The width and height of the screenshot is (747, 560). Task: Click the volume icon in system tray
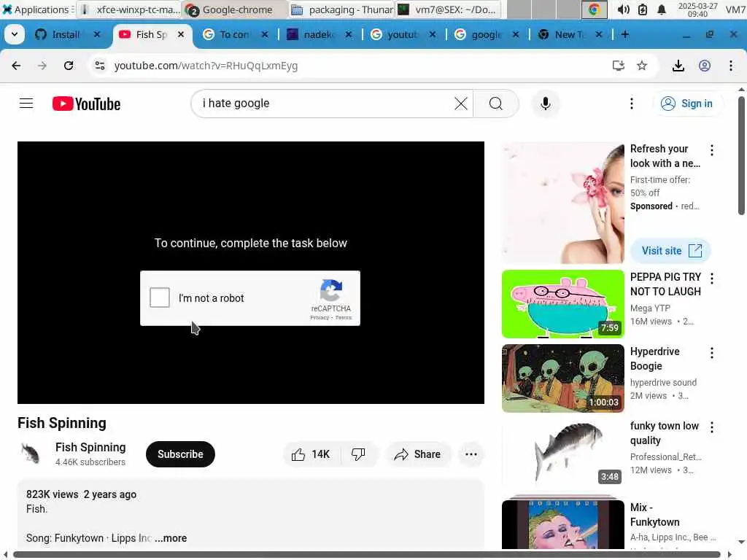click(624, 9)
